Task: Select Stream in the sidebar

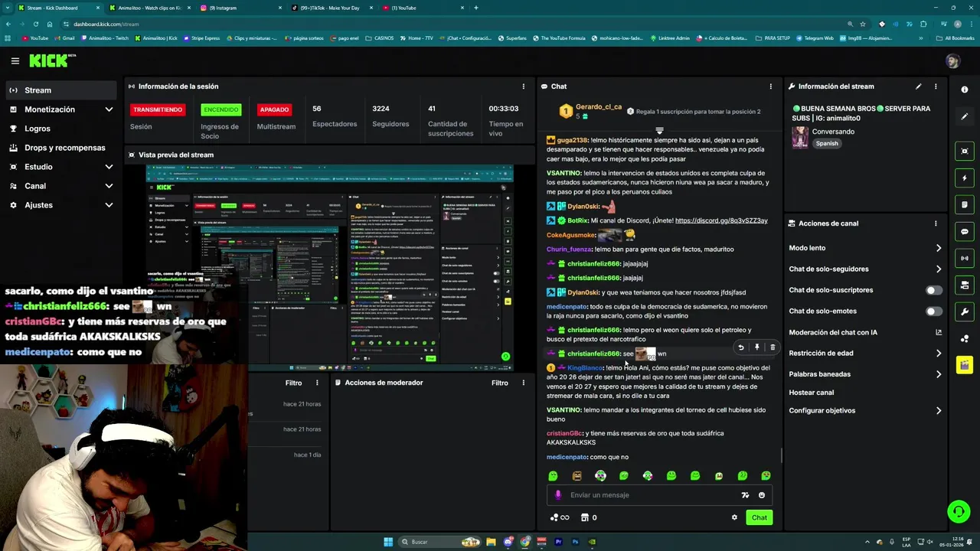Action: click(62, 90)
